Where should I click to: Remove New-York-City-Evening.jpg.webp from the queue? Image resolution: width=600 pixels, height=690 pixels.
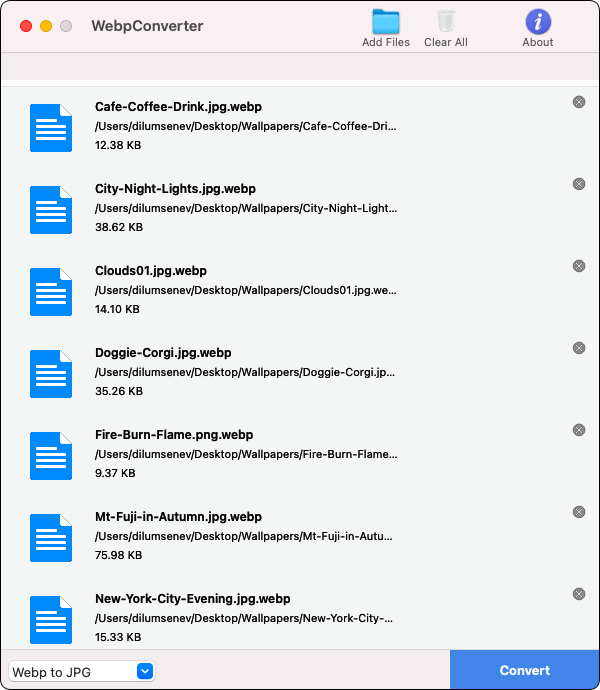click(579, 594)
